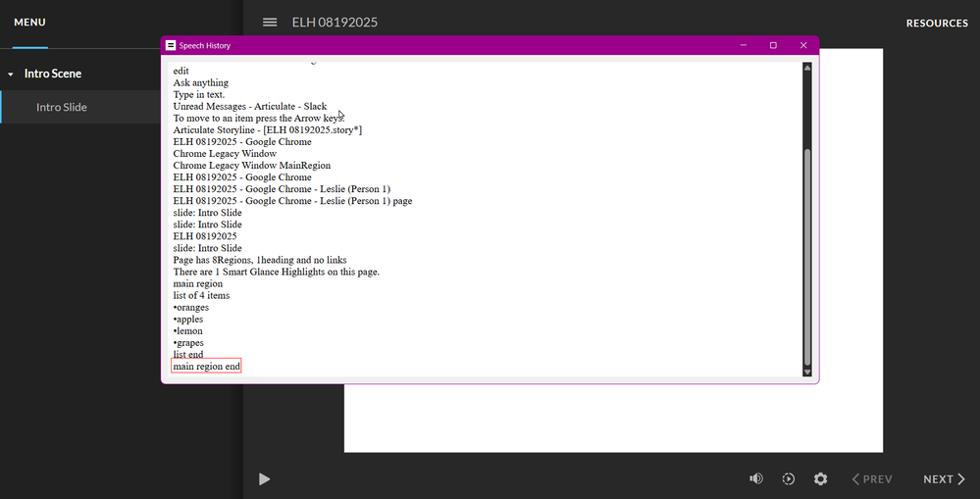Open the volume speaker control
The height and width of the screenshot is (499, 980).
[x=756, y=478]
